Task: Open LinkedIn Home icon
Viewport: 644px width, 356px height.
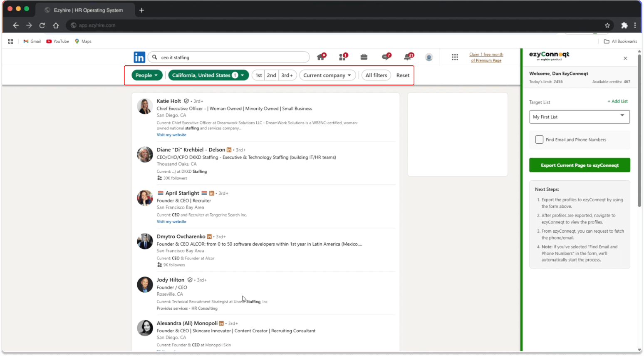Action: tap(321, 57)
